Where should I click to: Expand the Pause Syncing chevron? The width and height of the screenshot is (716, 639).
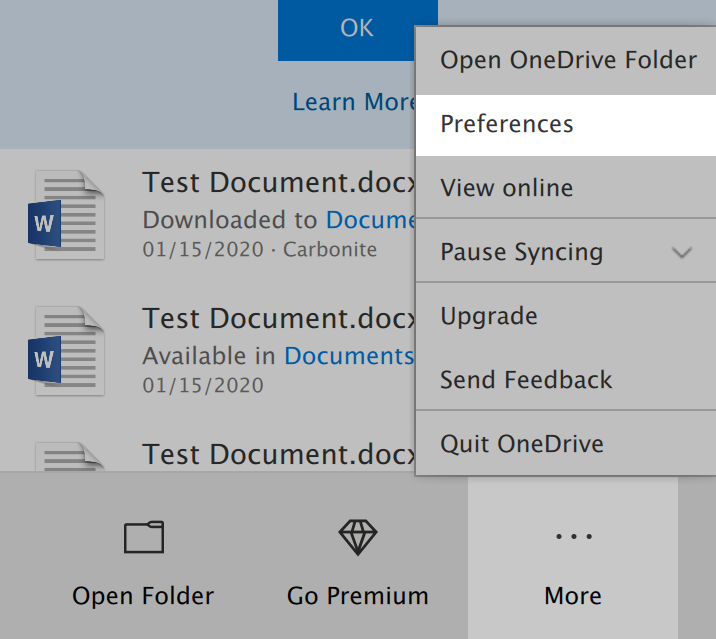[682, 252]
